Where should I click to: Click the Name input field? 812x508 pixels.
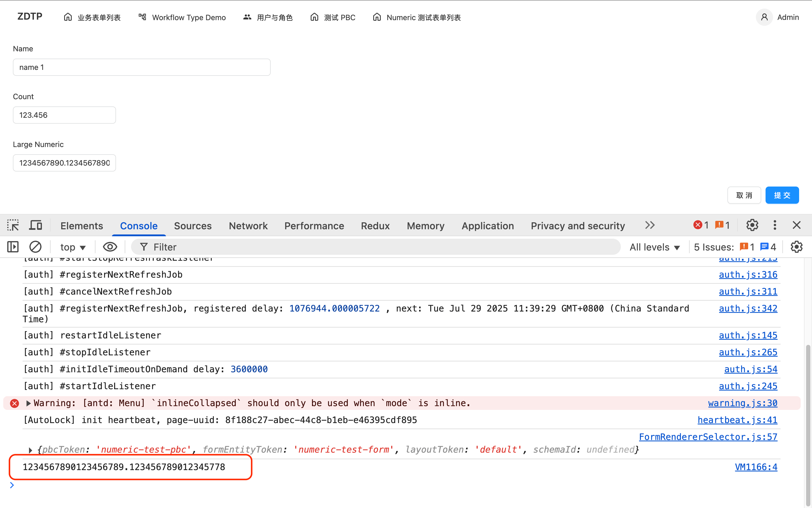point(142,67)
